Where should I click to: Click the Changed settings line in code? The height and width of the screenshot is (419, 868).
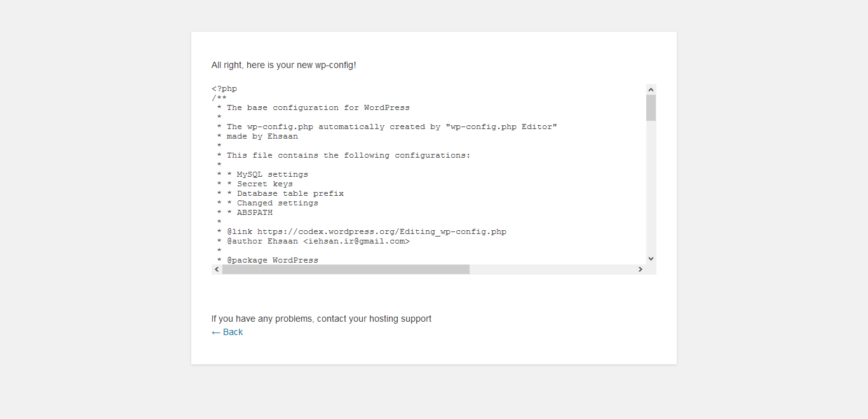(x=268, y=203)
